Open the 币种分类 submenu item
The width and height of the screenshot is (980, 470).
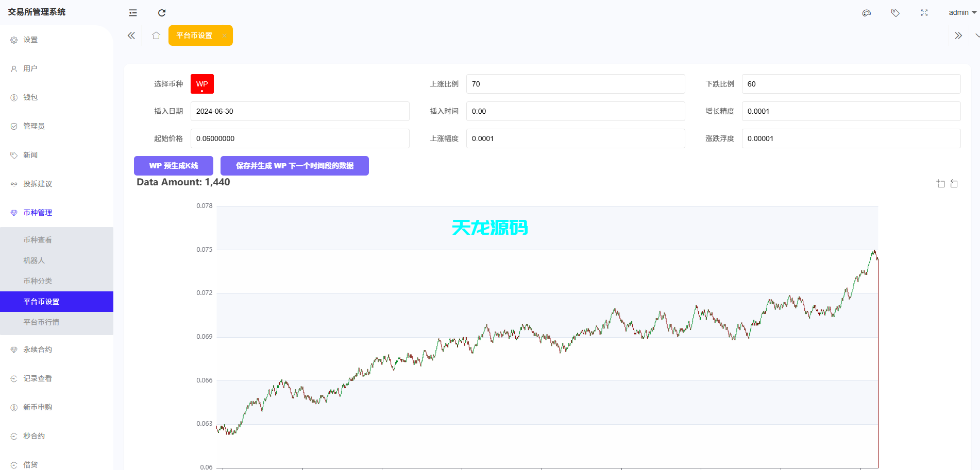pyautogui.click(x=57, y=281)
